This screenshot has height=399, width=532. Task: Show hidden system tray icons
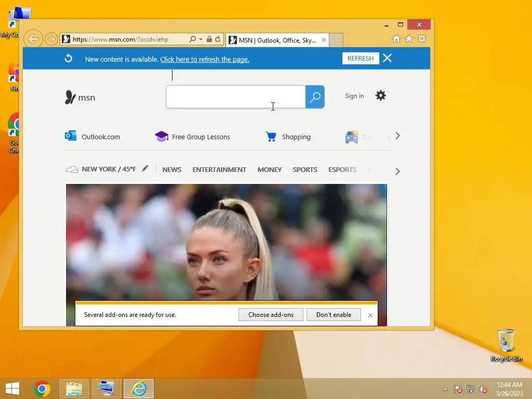coord(445,389)
